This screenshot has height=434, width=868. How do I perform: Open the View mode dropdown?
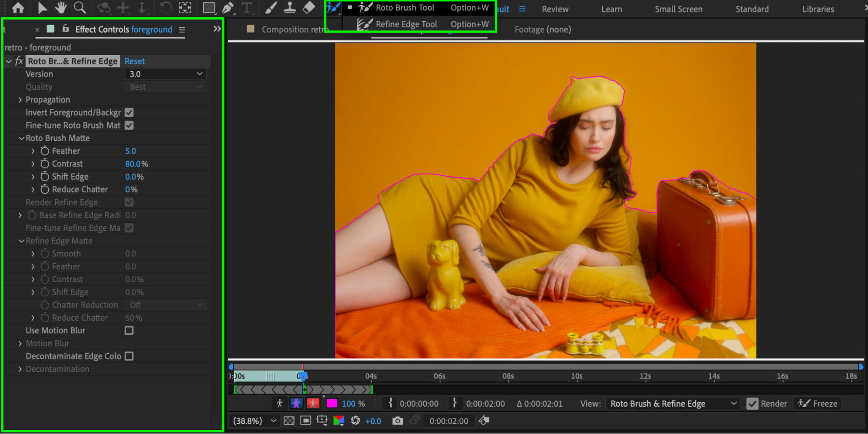point(673,404)
